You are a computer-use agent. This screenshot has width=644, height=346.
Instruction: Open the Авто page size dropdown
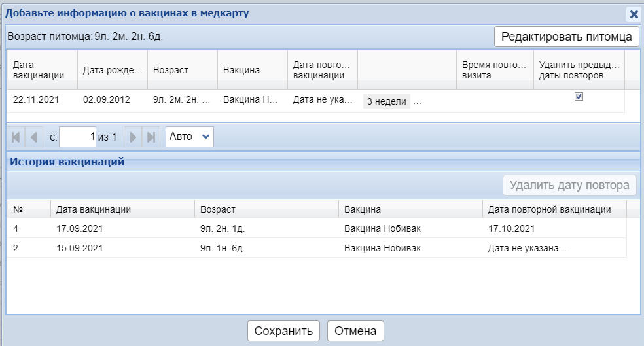click(189, 137)
